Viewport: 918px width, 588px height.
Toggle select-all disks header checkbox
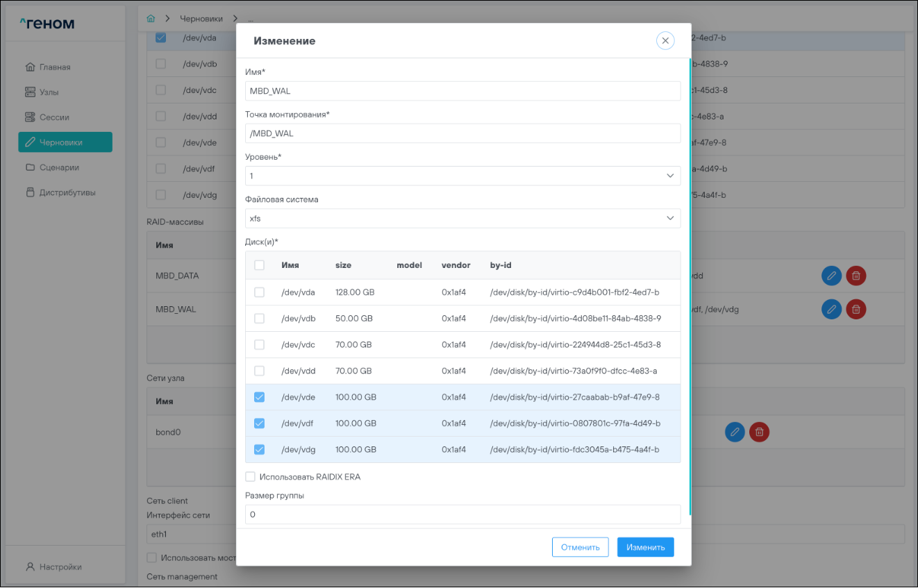259,265
